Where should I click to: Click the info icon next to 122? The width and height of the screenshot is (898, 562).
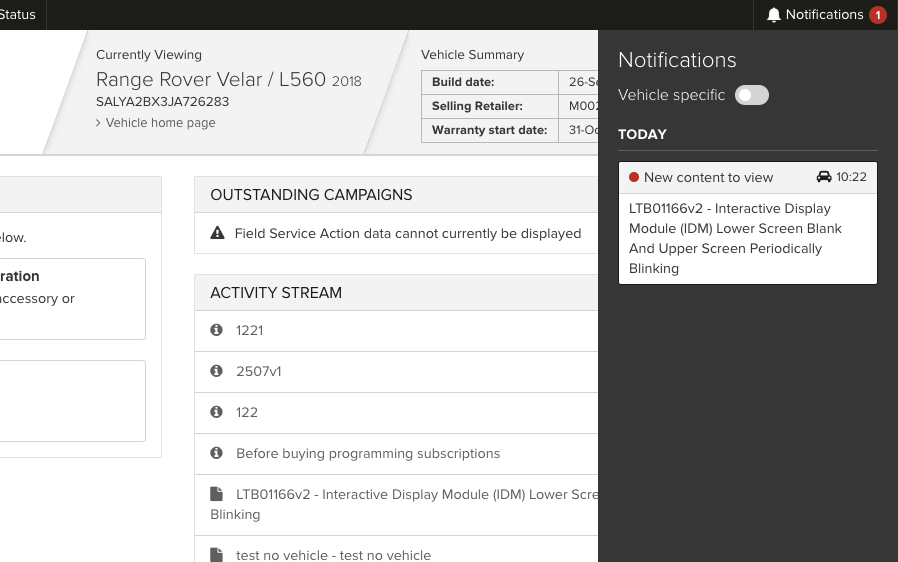tap(216, 411)
